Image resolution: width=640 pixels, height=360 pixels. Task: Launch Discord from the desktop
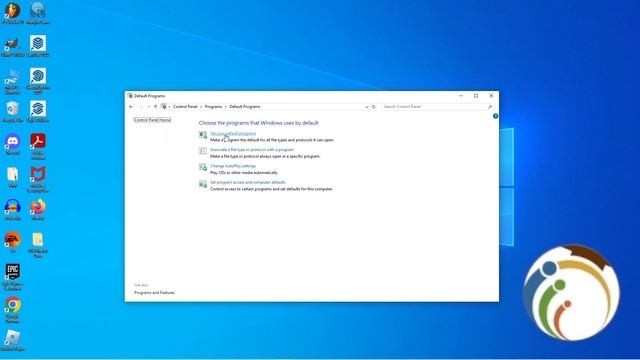(x=13, y=144)
